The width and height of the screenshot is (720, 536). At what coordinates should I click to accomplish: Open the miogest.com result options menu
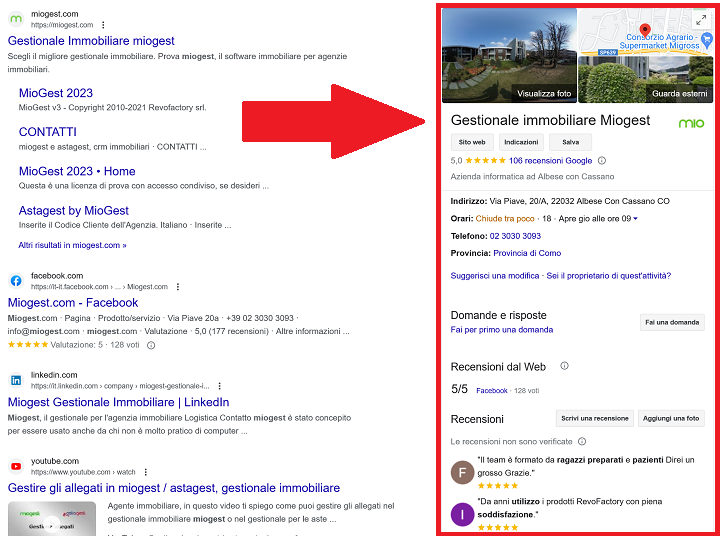(103, 25)
